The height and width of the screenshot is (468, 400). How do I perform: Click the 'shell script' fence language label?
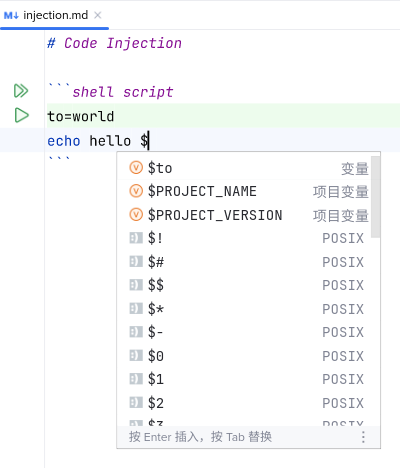(123, 92)
